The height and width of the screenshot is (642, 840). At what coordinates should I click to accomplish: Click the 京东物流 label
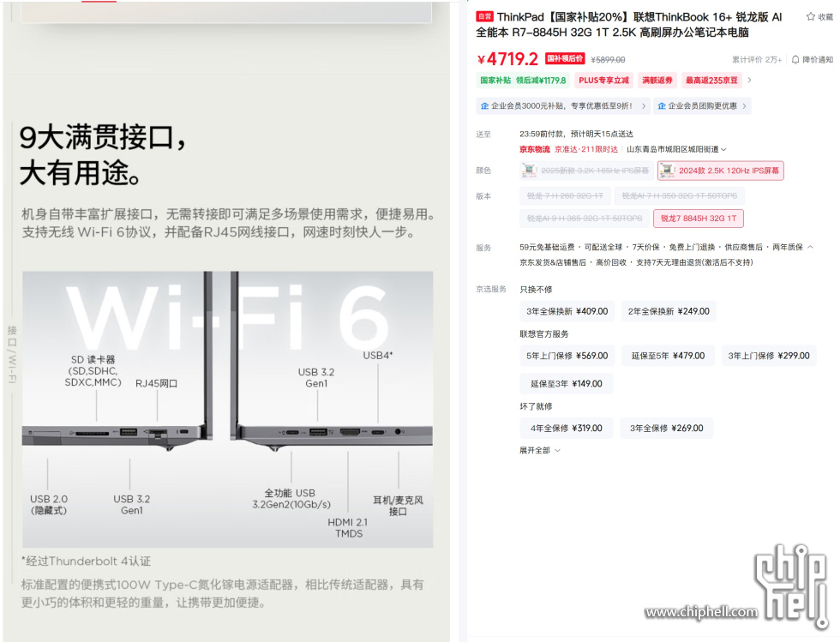pos(535,149)
